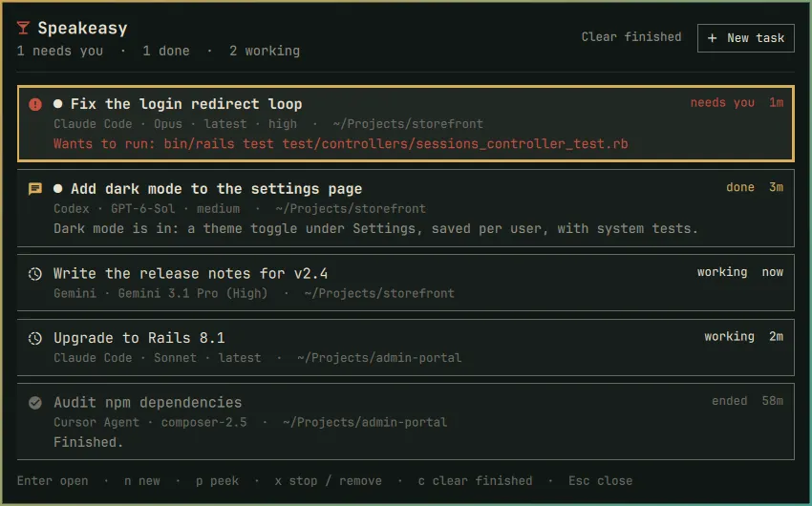The width and height of the screenshot is (812, 506).
Task: Click the 'Finished.' result line
Action: coord(89,442)
